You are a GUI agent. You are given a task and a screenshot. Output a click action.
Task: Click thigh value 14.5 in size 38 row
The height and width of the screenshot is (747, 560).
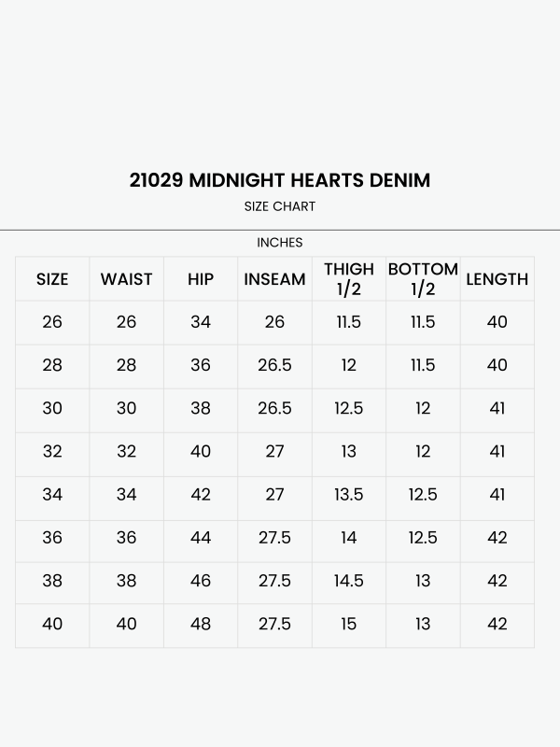pos(349,581)
